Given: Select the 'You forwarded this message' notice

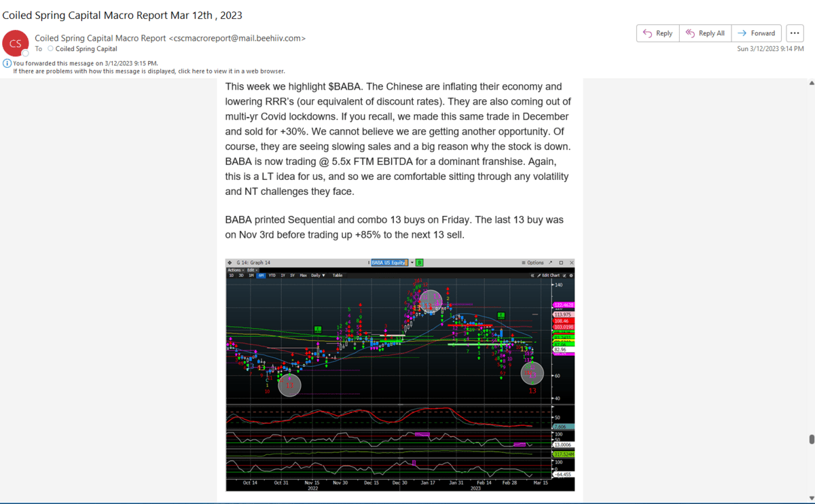Looking at the screenshot, I should pyautogui.click(x=86, y=63).
